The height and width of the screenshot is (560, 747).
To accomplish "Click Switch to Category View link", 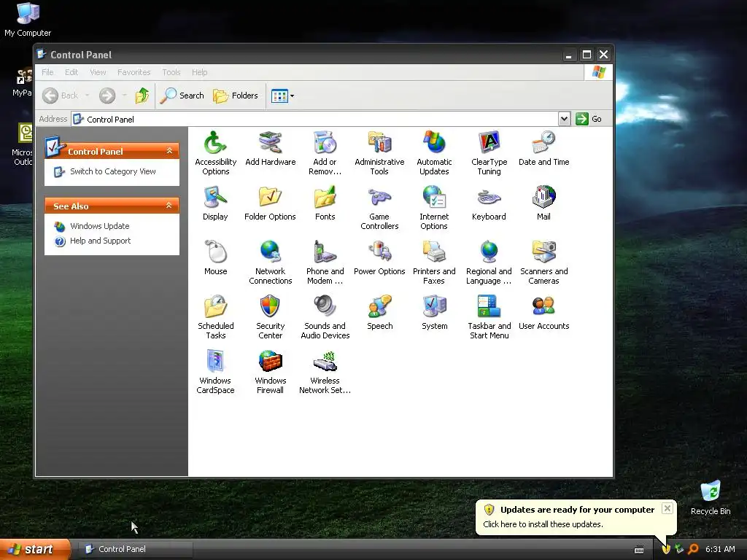I will pyautogui.click(x=113, y=171).
